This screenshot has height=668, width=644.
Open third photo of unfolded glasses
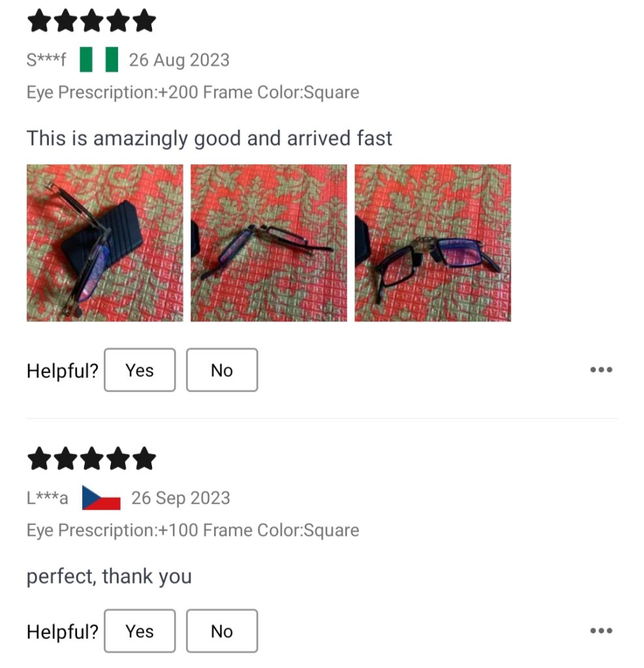click(433, 243)
